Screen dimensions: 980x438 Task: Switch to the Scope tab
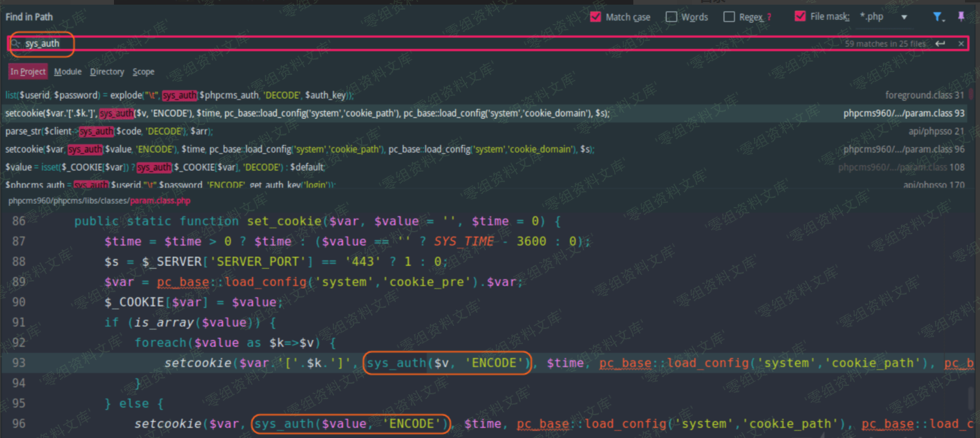143,71
